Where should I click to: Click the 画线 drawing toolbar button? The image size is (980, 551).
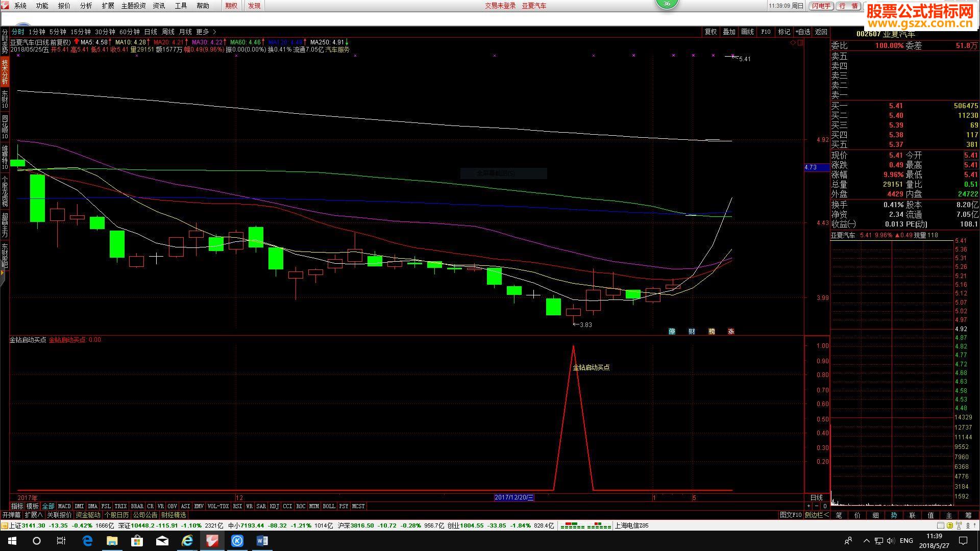pos(747,32)
